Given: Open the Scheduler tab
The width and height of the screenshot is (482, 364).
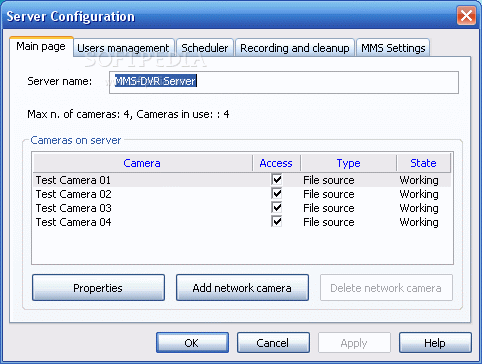Looking at the screenshot, I should click(205, 48).
